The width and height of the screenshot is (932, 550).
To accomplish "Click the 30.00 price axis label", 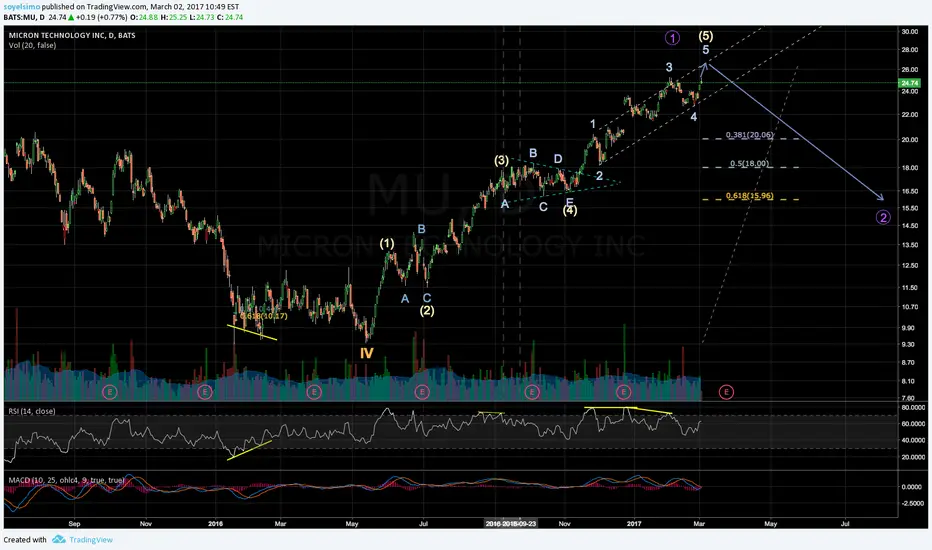I will click(910, 32).
